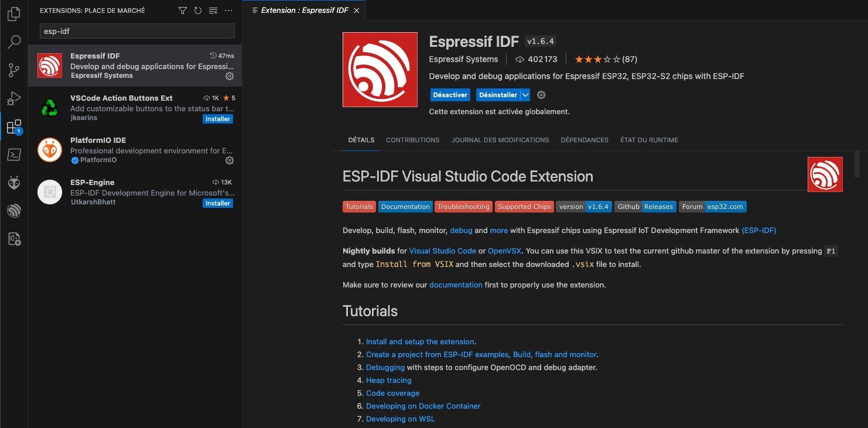
Task: Click the Documentation badge
Action: pyautogui.click(x=405, y=207)
